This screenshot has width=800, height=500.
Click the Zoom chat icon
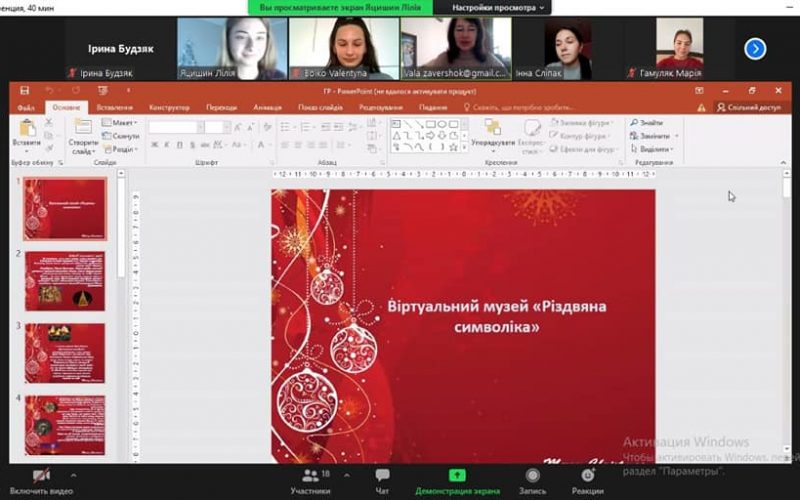coord(382,476)
